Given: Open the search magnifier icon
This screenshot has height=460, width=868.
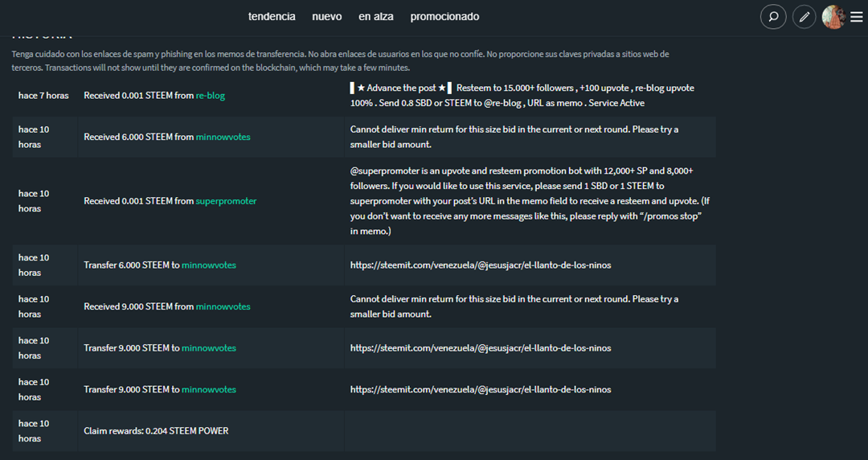Looking at the screenshot, I should 773,17.
